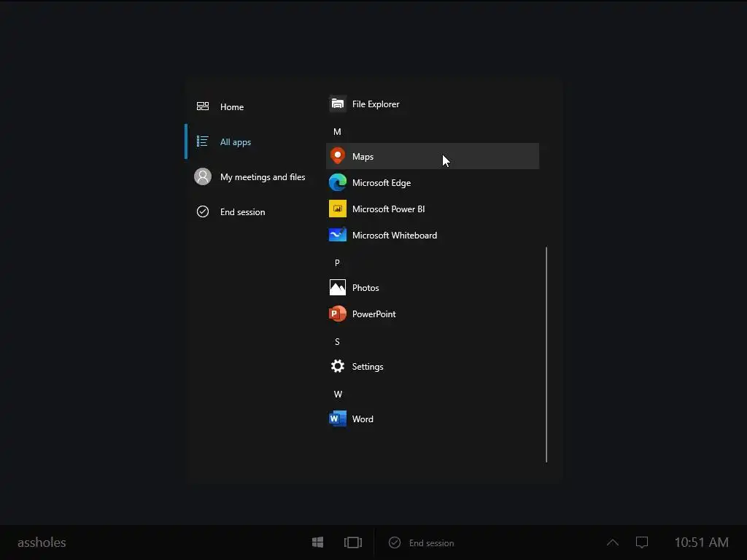Click the letter M section header
The height and width of the screenshot is (560, 747).
[x=337, y=132]
